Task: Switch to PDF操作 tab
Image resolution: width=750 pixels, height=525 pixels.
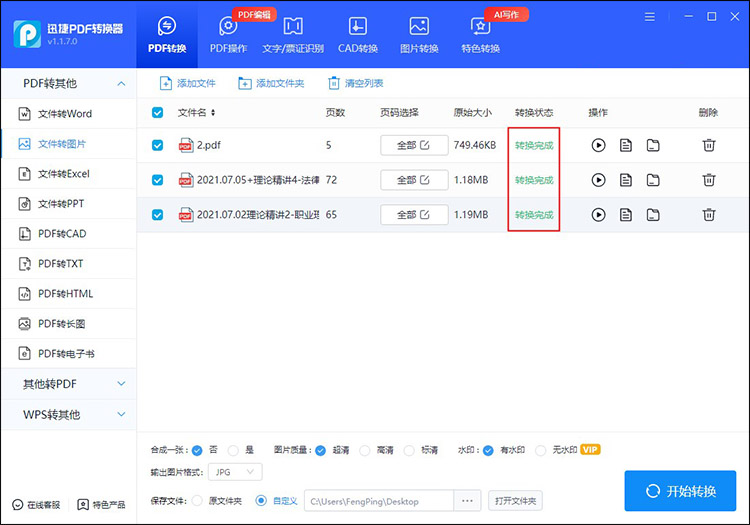Action: [x=228, y=34]
